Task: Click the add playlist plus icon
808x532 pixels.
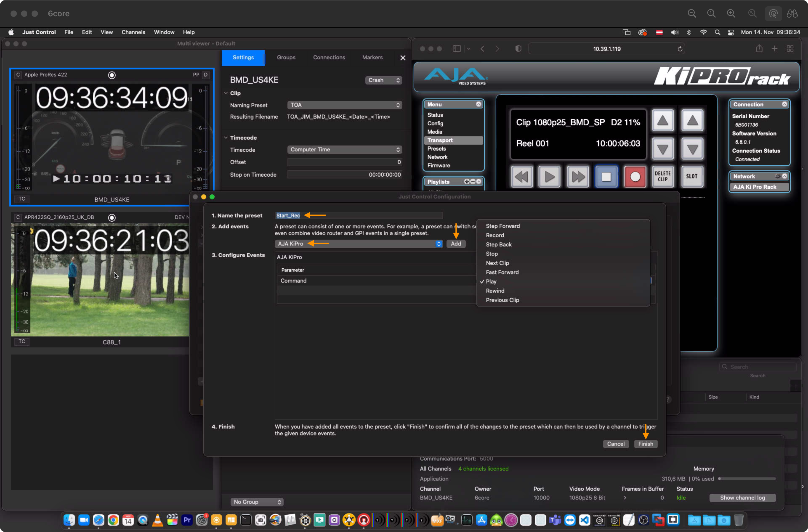Action: pyautogui.click(x=467, y=182)
